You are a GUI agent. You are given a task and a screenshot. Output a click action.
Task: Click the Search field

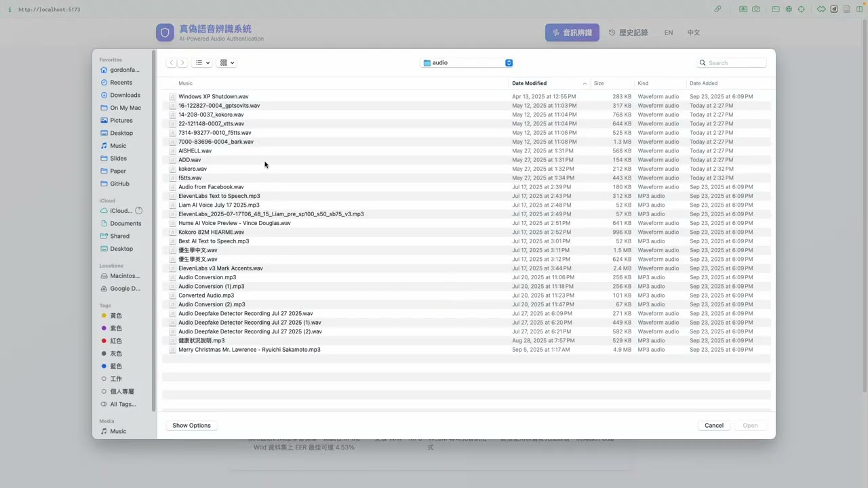tap(732, 63)
